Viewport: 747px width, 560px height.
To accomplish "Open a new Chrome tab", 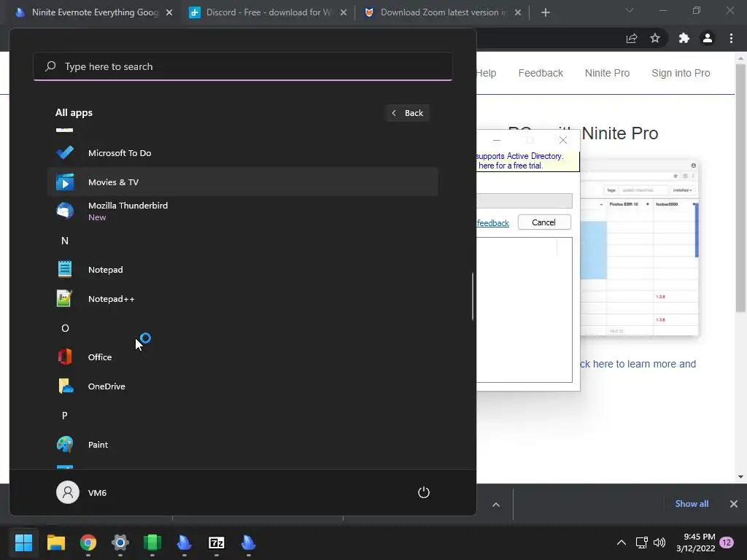I will [546, 12].
